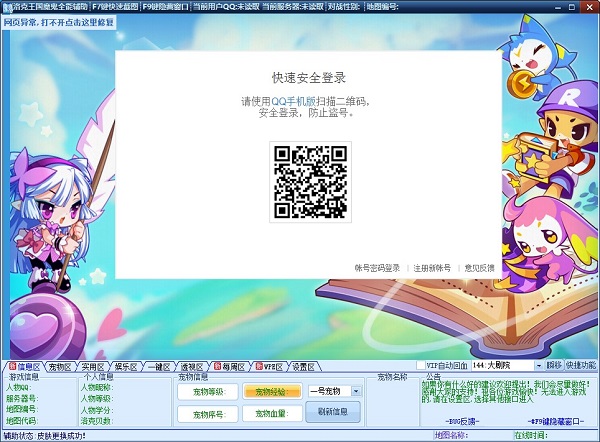Click 网页异常，打不开点击这里修复 link
600x442 pixels.
click(59, 22)
